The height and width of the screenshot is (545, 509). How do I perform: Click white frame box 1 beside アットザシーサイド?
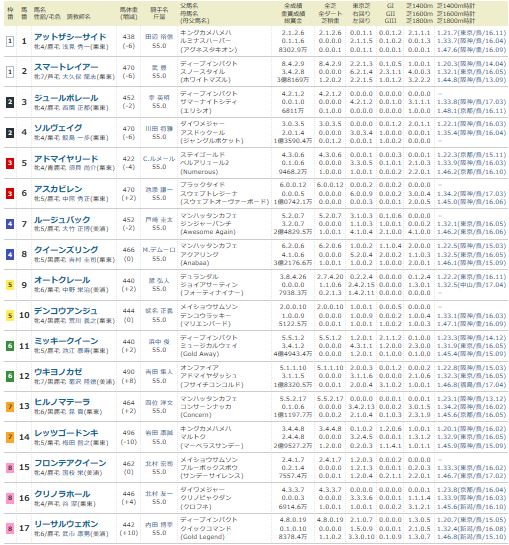coord(10,42)
